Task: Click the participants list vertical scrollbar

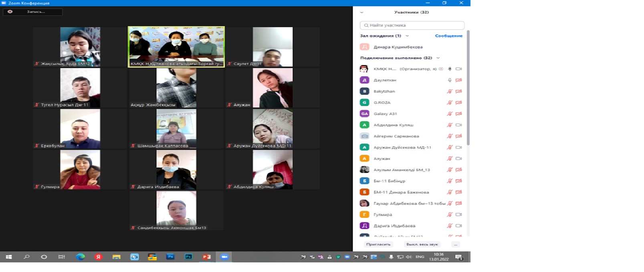Action: pyautogui.click(x=468, y=88)
